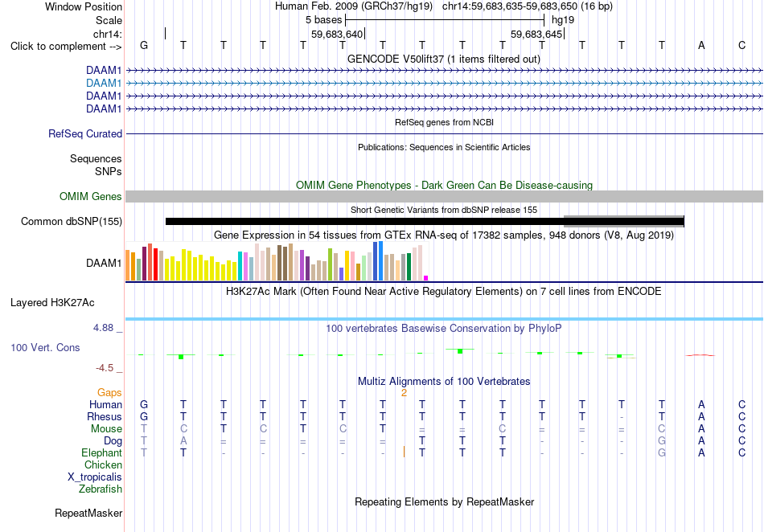764x532 pixels.
Task: Select the 'Human' alignment row label
Action: pos(105,404)
